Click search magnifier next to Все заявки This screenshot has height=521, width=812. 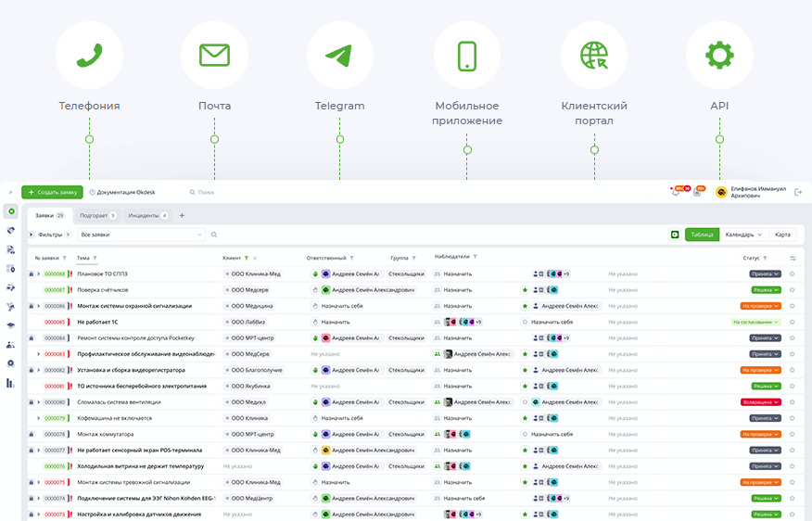(x=214, y=235)
